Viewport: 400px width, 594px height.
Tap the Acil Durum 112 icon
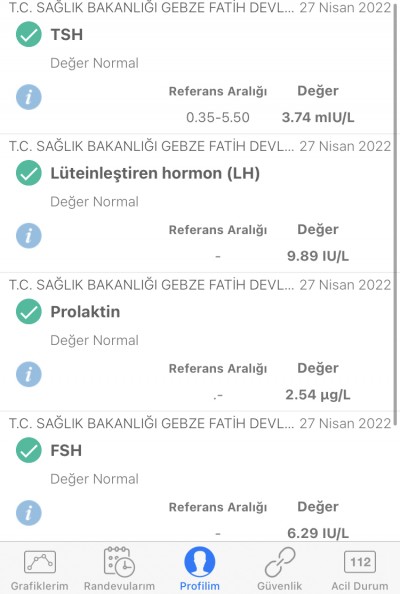(359, 561)
